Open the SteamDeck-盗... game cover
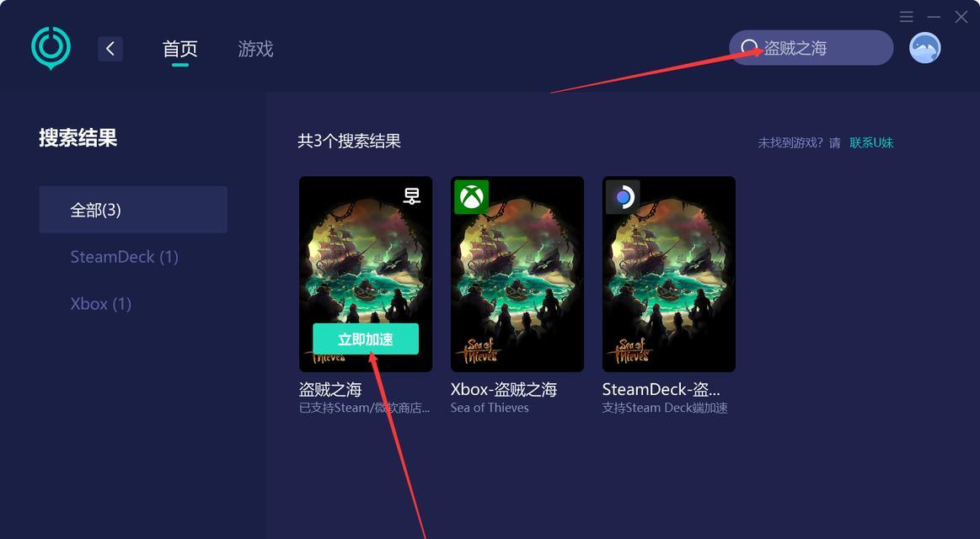980x539 pixels. [669, 275]
